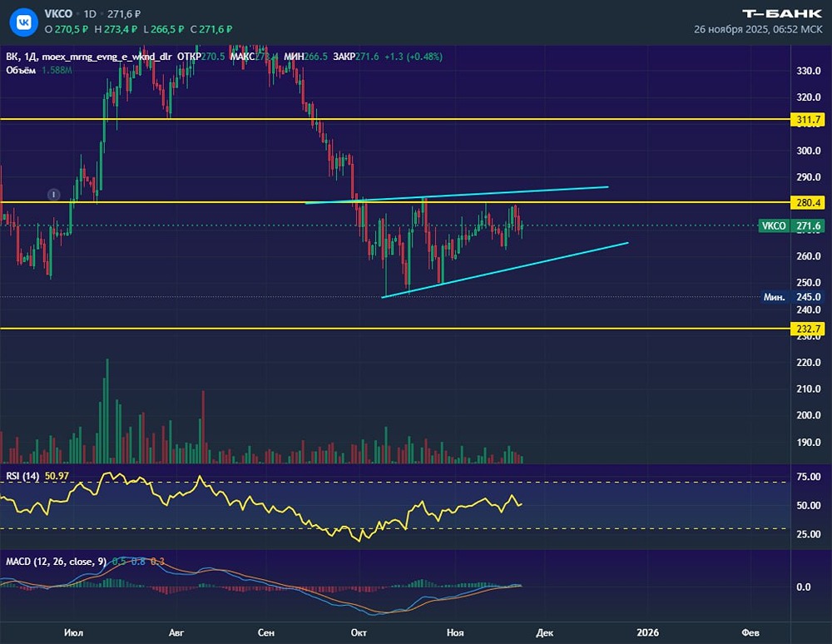832x644 pixels.
Task: Click the open value O 270,5 ₽
Action: pyautogui.click(x=67, y=30)
